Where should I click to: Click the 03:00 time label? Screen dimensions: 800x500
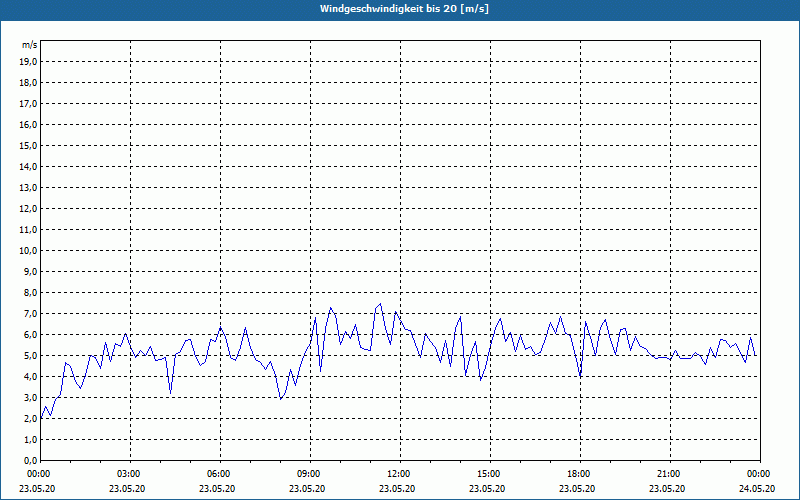(128, 474)
